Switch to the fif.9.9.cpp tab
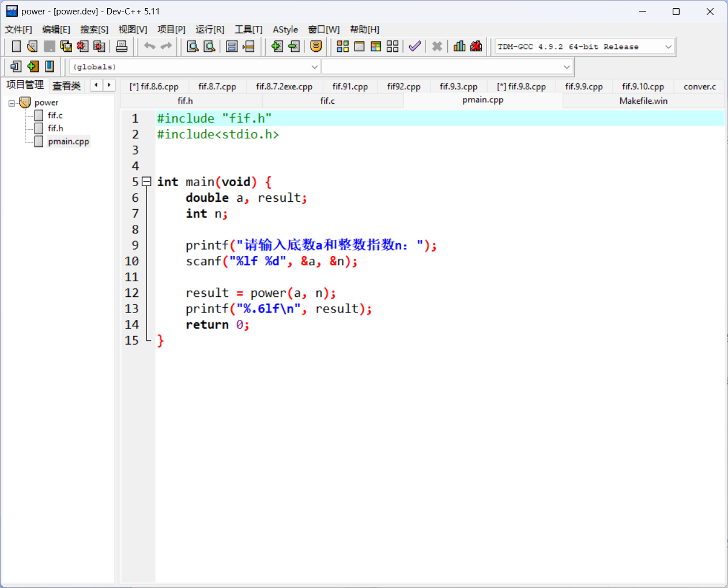 tap(584, 86)
